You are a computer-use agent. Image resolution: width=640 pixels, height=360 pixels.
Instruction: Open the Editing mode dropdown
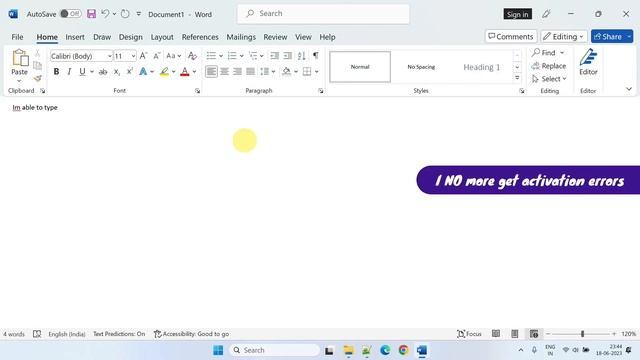(x=564, y=36)
